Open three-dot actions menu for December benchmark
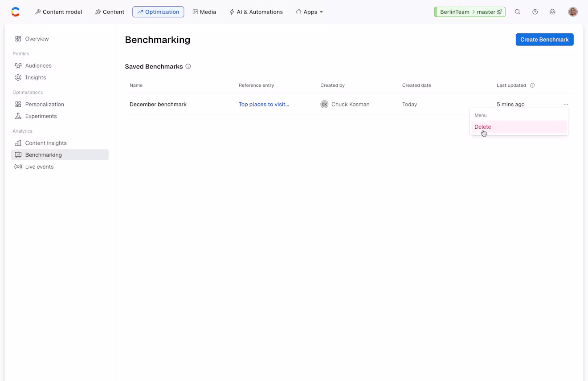Image resolution: width=588 pixels, height=381 pixels. pyautogui.click(x=566, y=104)
